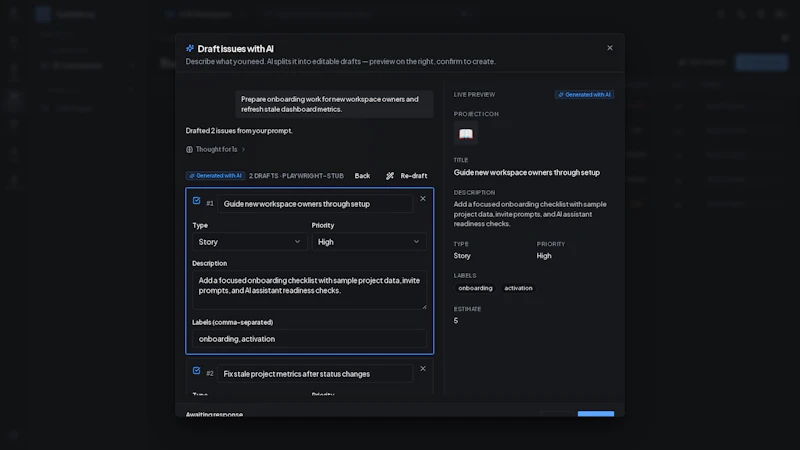The width and height of the screenshot is (800, 450).
Task: Click the Back button
Action: click(x=362, y=176)
